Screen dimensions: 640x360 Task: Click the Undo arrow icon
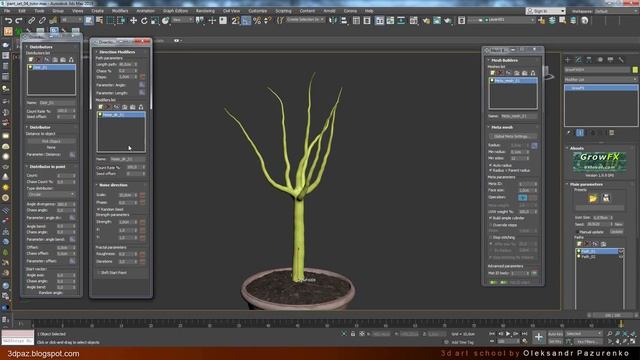[8, 20]
